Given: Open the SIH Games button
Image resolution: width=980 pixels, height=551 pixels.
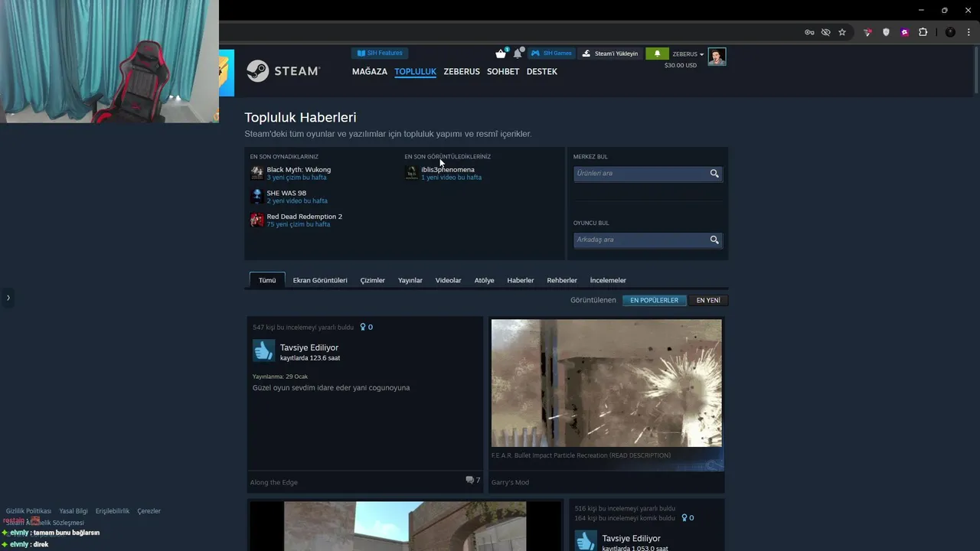Looking at the screenshot, I should pyautogui.click(x=551, y=54).
